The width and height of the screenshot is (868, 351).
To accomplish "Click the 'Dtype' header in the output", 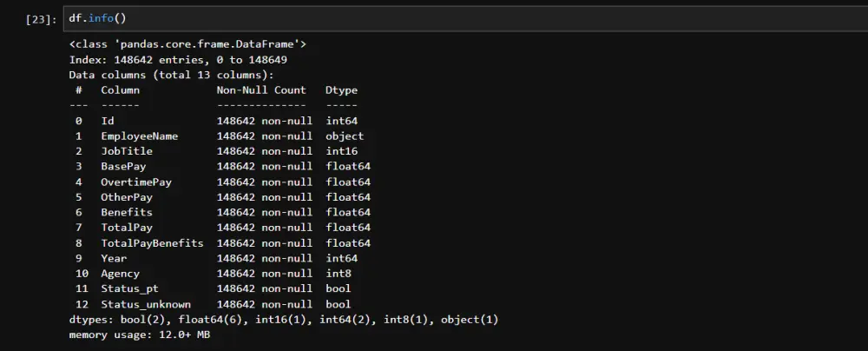I will coord(341,90).
